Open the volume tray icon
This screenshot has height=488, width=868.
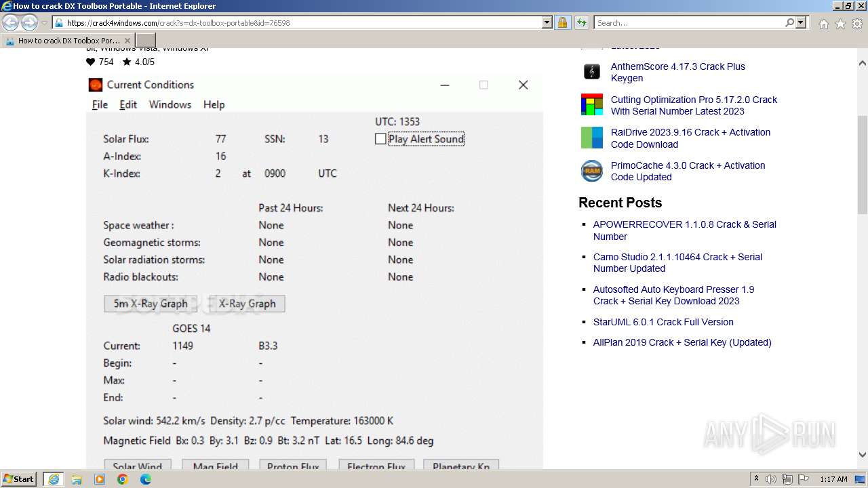pos(771,479)
